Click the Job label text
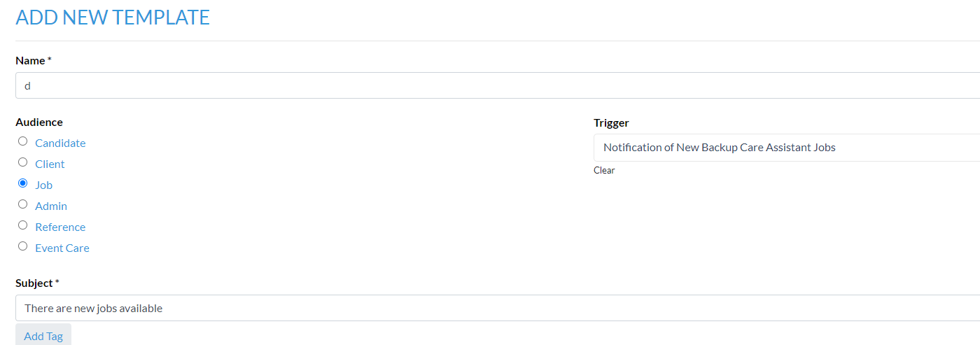The image size is (980, 345). pos(43,185)
